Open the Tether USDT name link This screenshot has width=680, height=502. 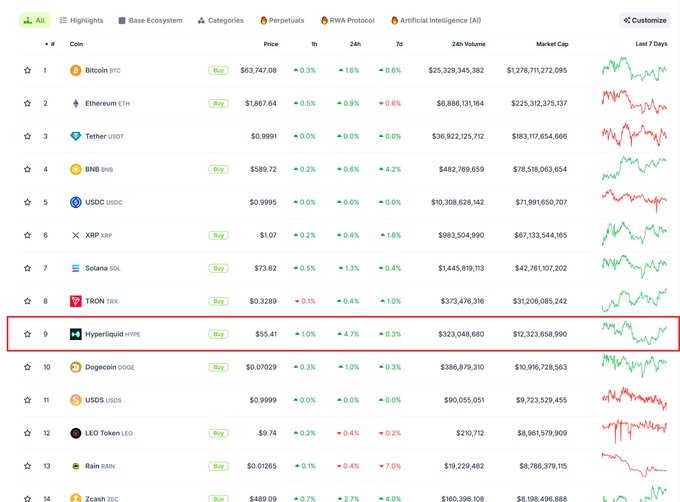click(105, 136)
